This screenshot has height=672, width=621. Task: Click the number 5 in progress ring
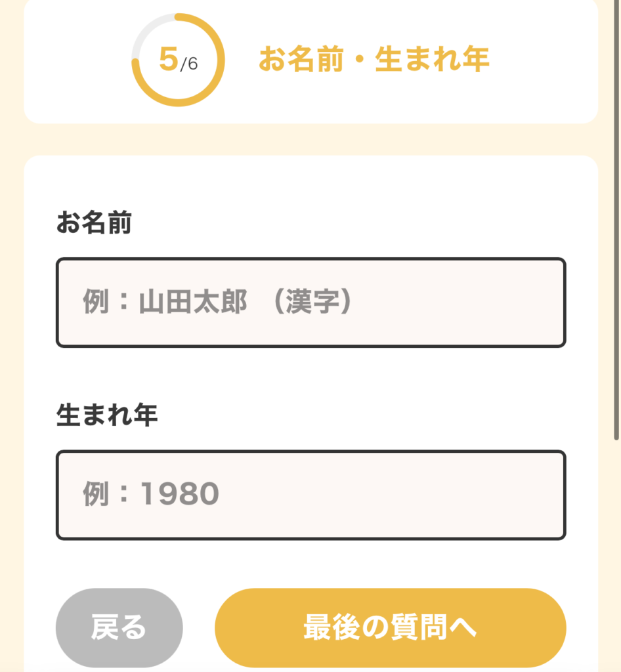pyautogui.click(x=169, y=60)
